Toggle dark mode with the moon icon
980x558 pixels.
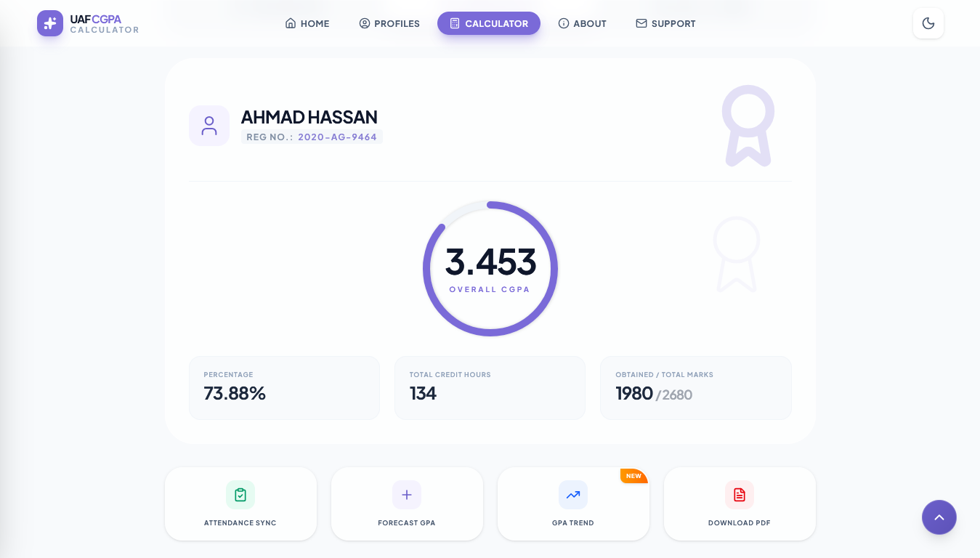coord(928,23)
